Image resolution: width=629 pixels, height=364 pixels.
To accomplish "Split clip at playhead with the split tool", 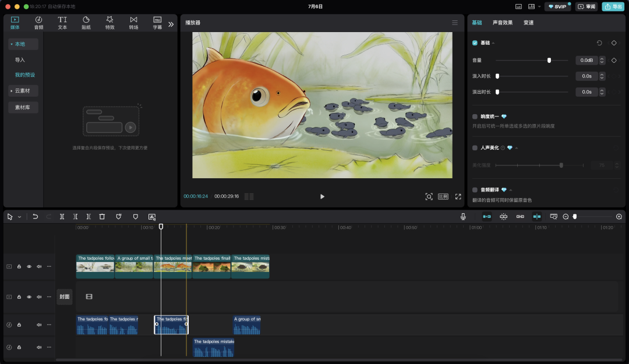I will click(x=62, y=217).
